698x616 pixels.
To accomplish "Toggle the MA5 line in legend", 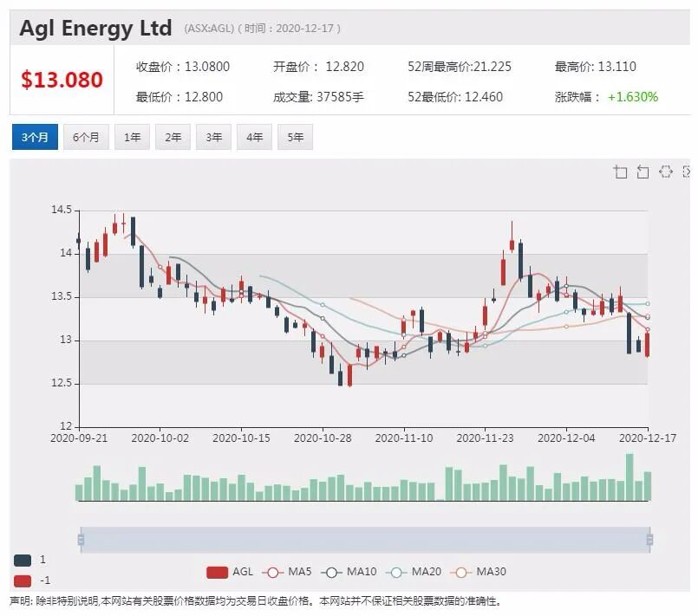I will (x=287, y=572).
